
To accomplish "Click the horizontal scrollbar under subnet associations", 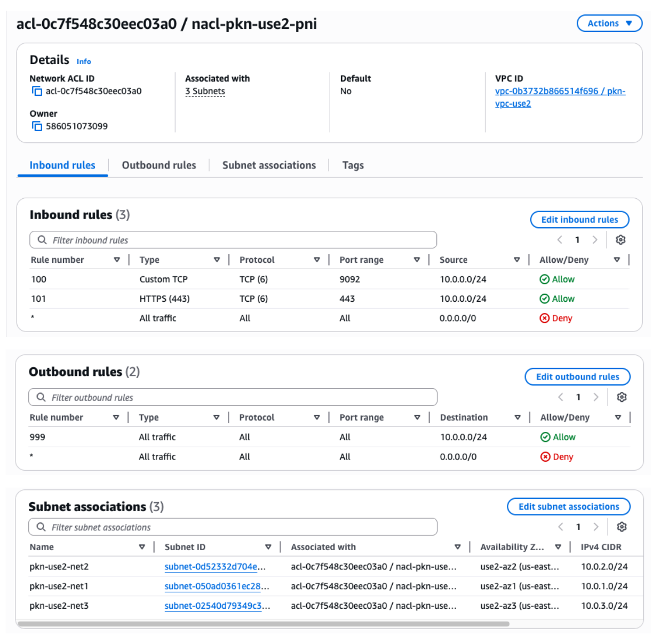I will 263,623.
